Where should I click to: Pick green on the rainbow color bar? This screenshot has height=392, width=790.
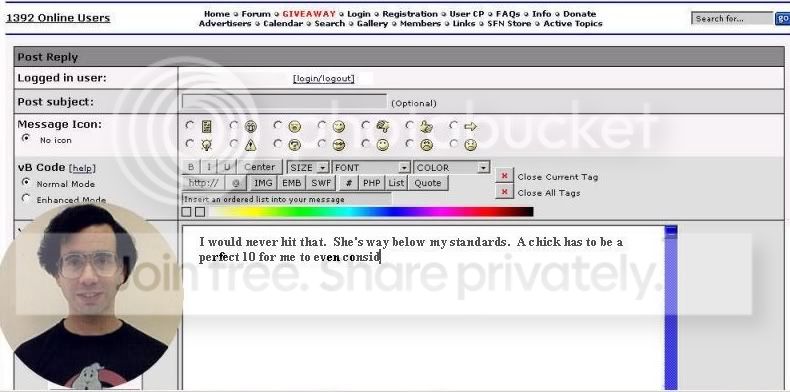point(302,212)
